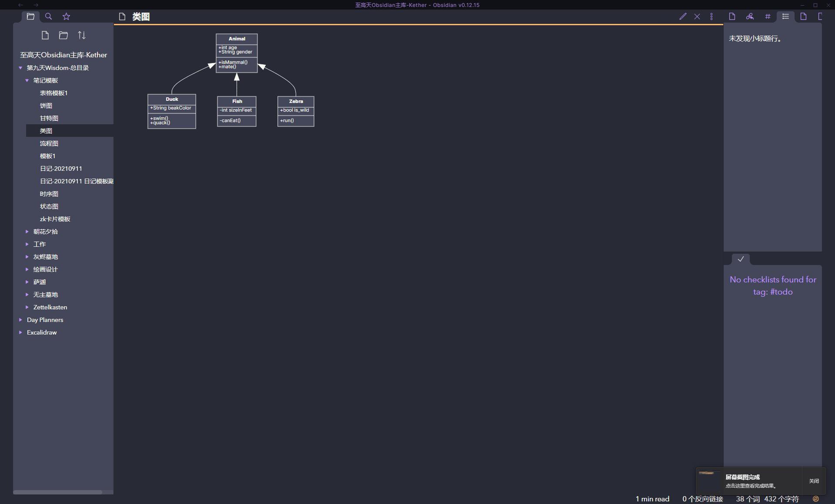Change sort order icon

tap(82, 35)
